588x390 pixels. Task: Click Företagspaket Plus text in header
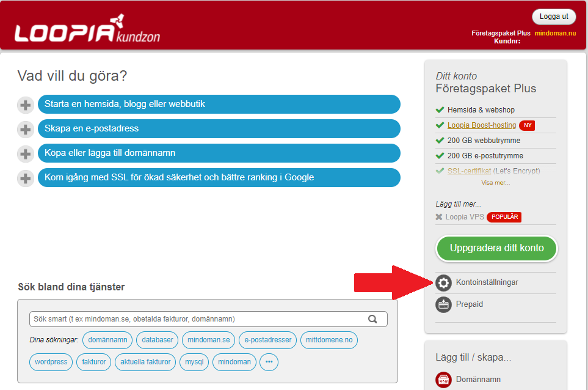(x=501, y=33)
